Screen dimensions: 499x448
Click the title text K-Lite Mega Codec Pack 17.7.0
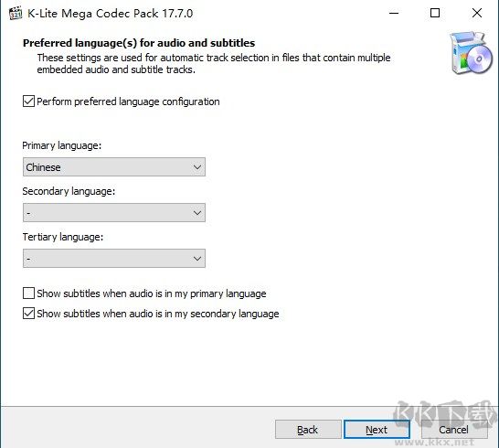(110, 14)
